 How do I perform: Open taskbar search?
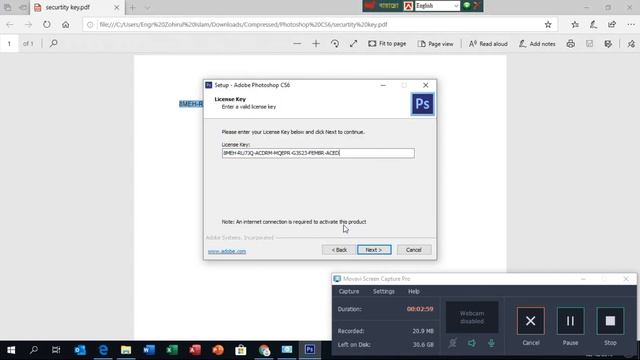[x=33, y=350]
